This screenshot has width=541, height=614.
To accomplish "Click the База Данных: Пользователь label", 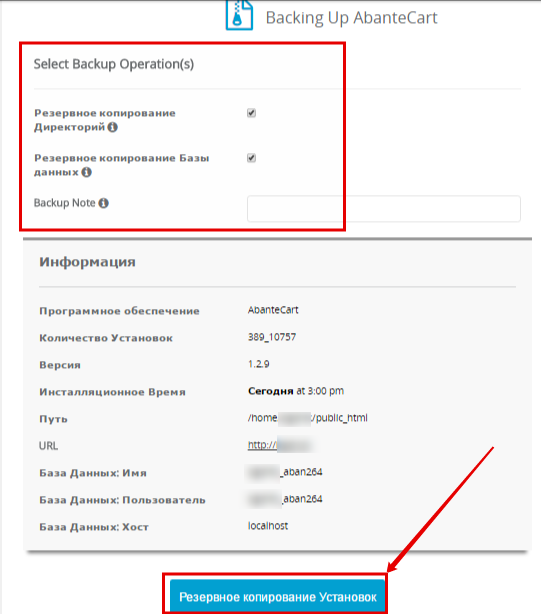I will (x=122, y=500).
